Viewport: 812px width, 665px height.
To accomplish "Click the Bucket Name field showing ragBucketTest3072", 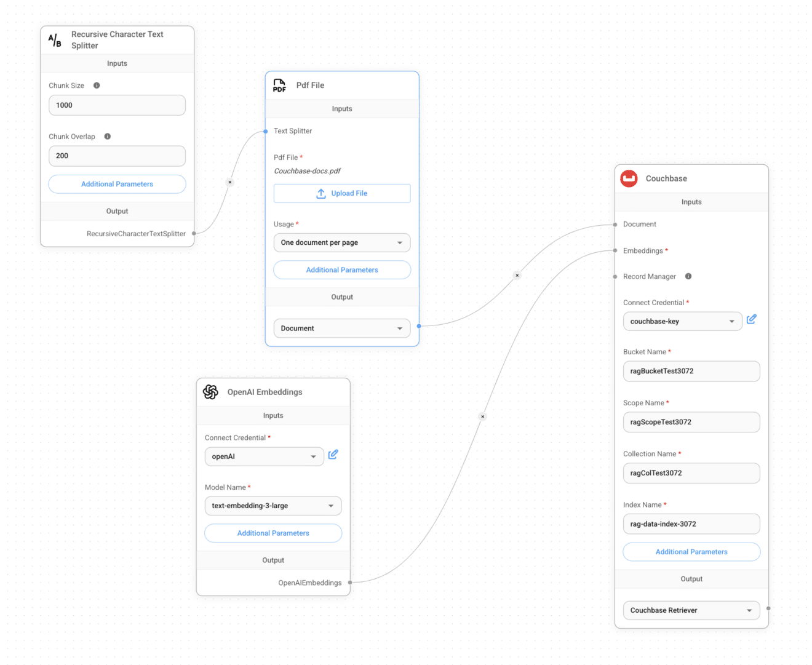I will pos(691,371).
